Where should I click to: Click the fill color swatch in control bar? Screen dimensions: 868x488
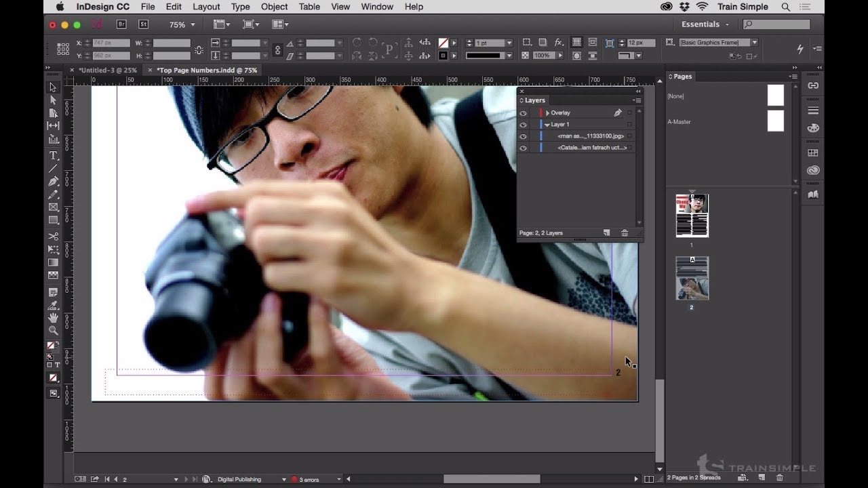pos(443,43)
